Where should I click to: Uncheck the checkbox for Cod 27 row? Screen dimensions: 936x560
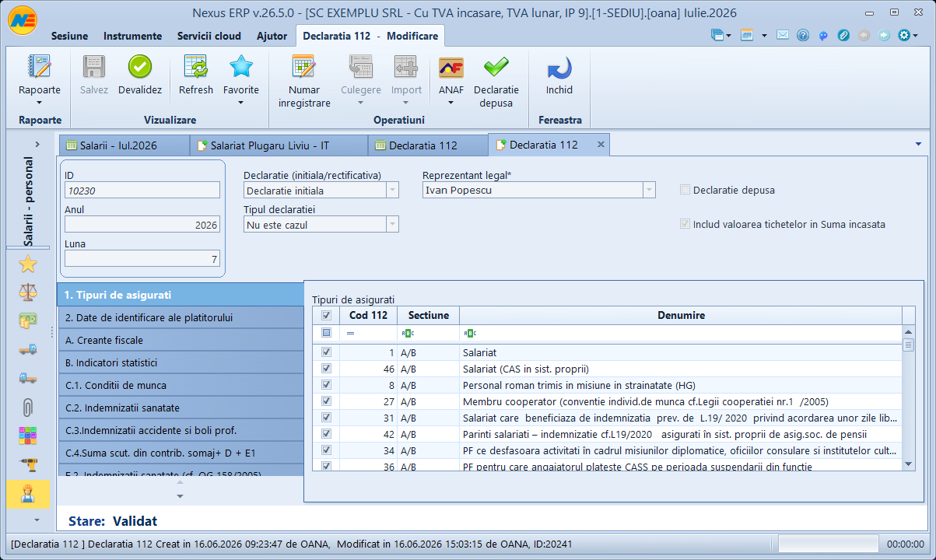327,401
